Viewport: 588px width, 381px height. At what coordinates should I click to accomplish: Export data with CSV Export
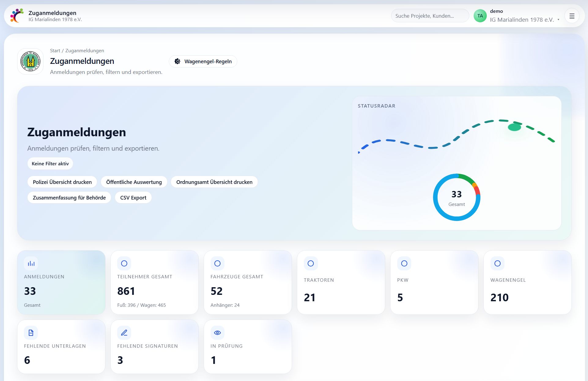133,198
